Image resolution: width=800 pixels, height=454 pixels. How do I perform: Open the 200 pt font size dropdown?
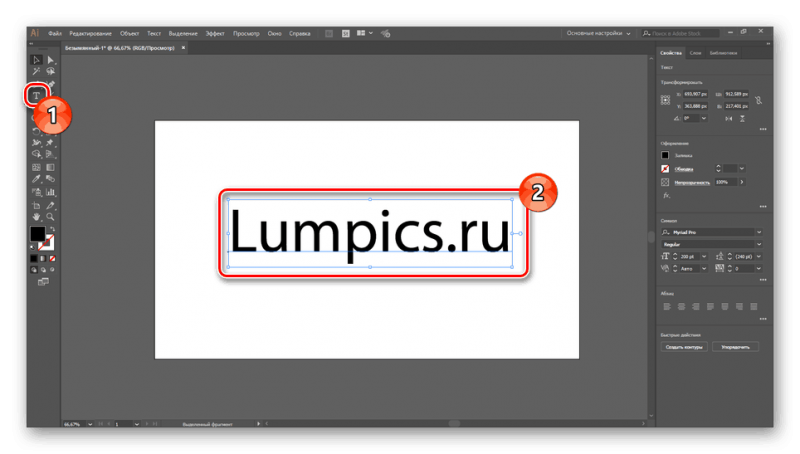[704, 257]
